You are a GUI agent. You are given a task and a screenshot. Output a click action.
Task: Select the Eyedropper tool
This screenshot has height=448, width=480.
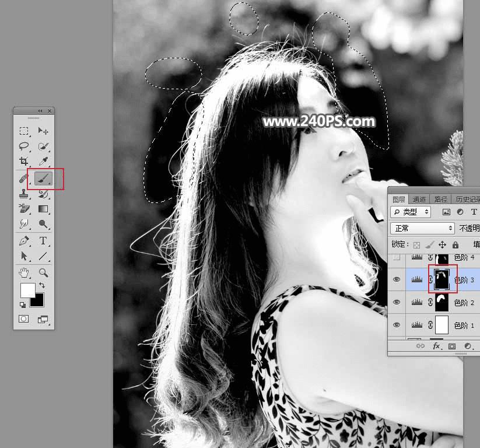[x=43, y=161]
